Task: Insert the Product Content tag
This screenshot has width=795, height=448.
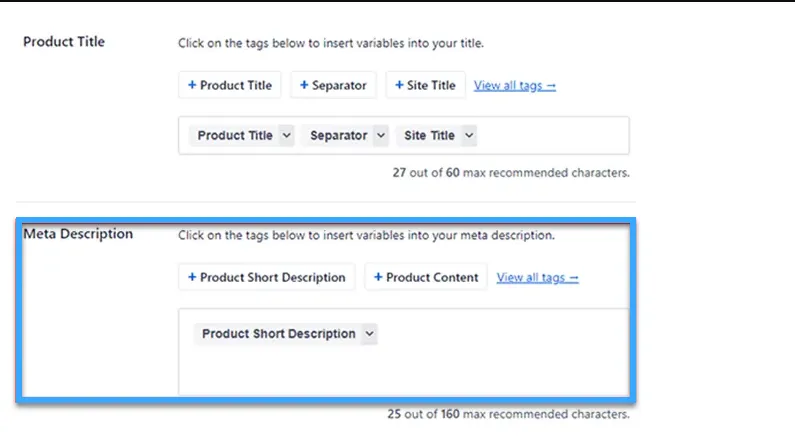Action: tap(426, 277)
